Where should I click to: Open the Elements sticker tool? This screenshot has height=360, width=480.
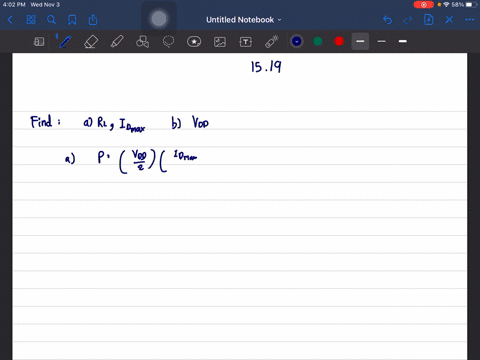pos(194,42)
